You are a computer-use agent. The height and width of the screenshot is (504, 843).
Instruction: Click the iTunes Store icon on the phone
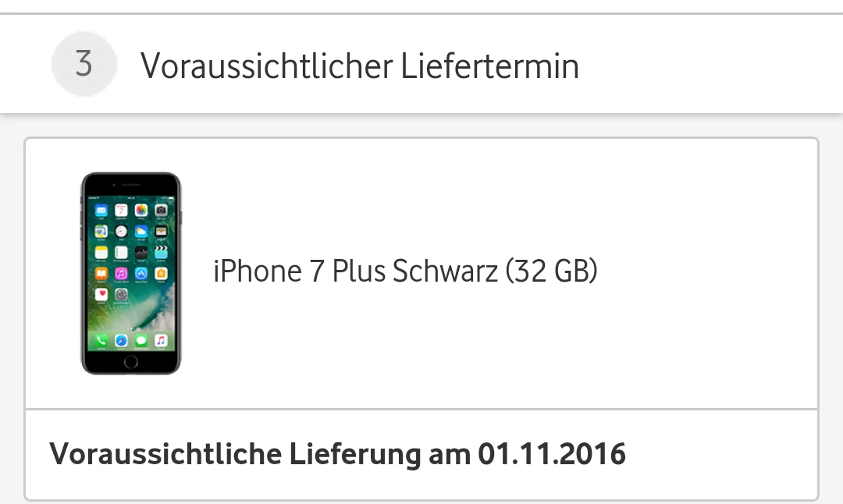122,274
